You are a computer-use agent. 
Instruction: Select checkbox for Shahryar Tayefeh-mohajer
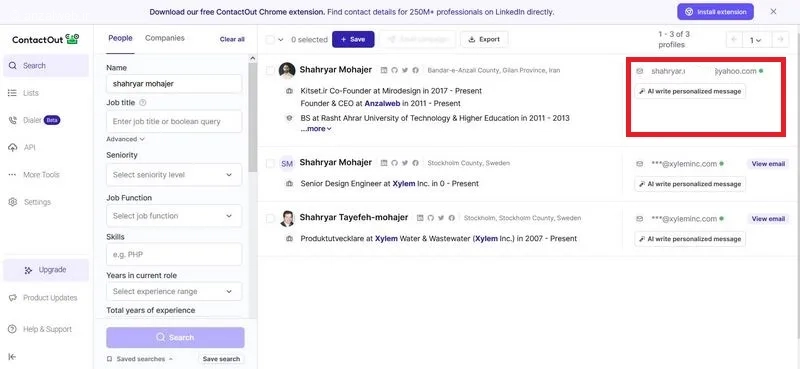[270, 218]
